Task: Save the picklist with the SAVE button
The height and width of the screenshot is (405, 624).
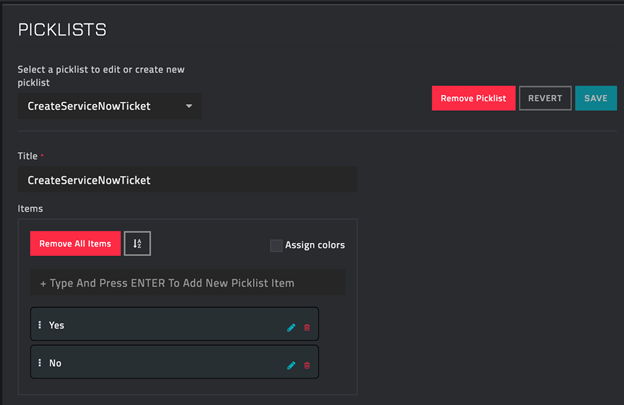Action: pyautogui.click(x=596, y=98)
